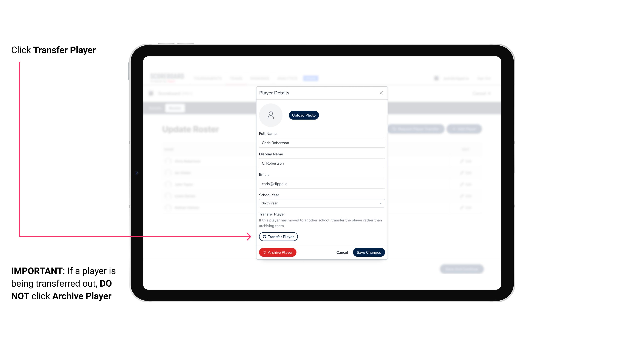644x346 pixels.
Task: Click the Display Name input field
Action: pos(321,163)
